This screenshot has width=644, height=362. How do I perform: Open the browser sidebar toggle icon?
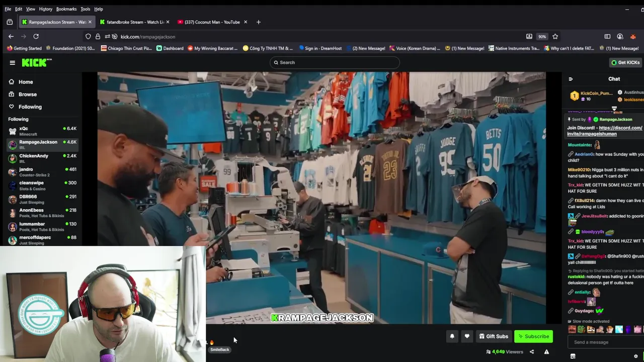[x=607, y=36]
